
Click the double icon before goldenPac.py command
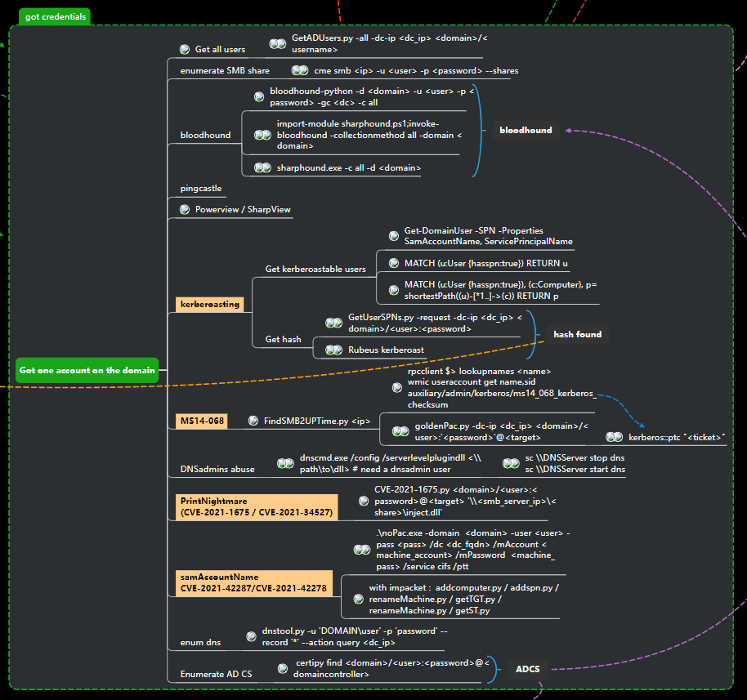[x=400, y=431]
